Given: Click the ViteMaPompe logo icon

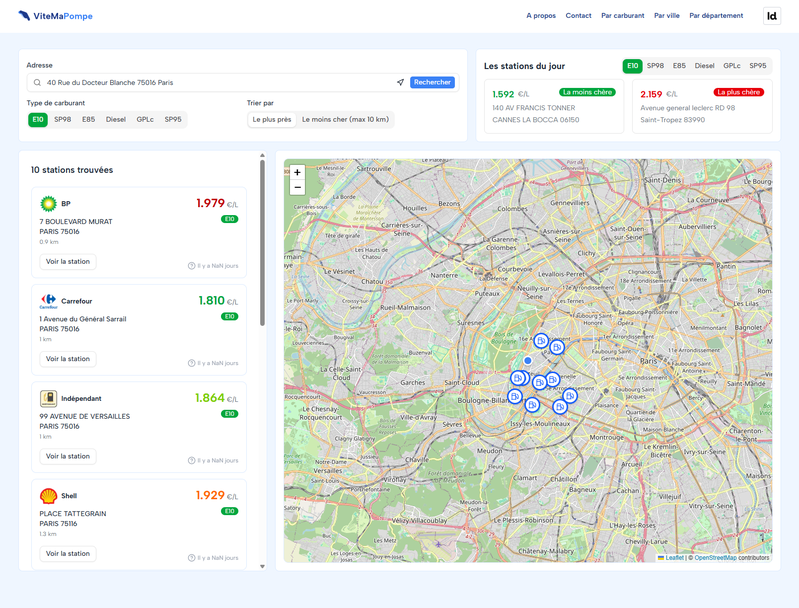Looking at the screenshot, I should [x=24, y=16].
